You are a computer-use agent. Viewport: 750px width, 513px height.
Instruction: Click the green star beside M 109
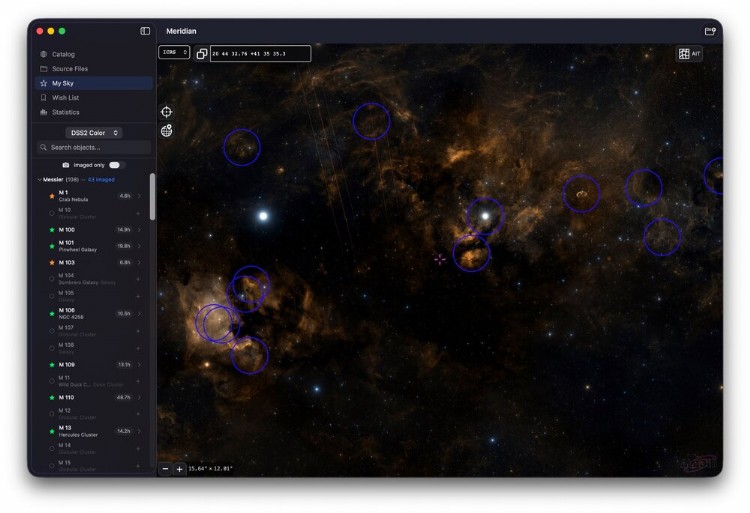pos(52,365)
